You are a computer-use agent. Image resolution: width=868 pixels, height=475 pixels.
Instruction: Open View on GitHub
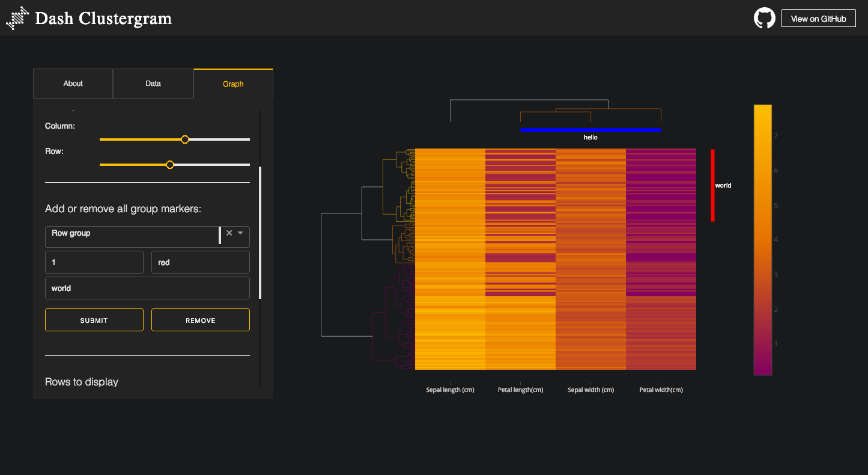pyautogui.click(x=818, y=17)
